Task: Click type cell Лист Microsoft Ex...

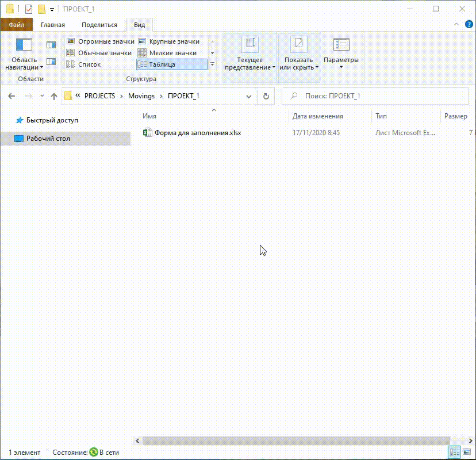Action: pos(405,133)
